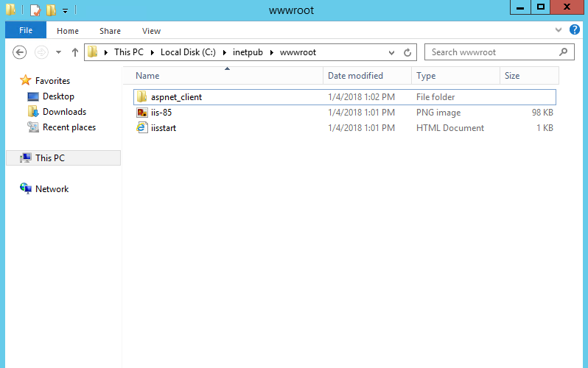
Task: Switch to the View ribbon tab
Action: [x=151, y=31]
